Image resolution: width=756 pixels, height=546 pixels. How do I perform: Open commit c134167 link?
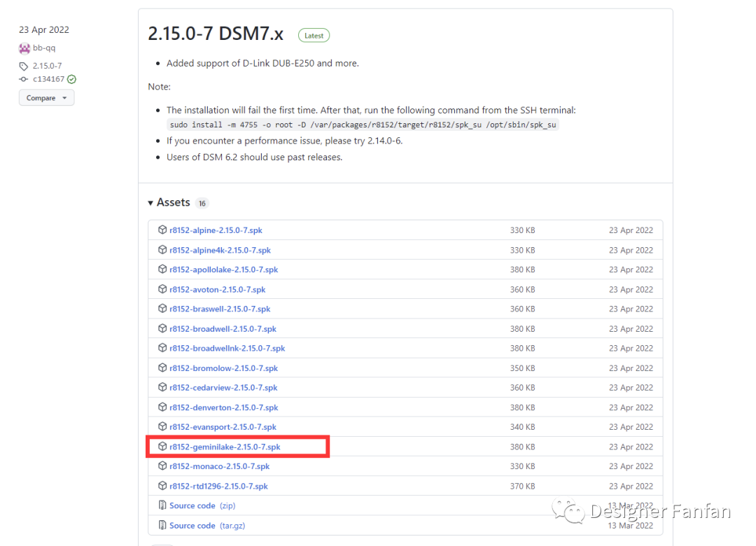click(x=49, y=79)
